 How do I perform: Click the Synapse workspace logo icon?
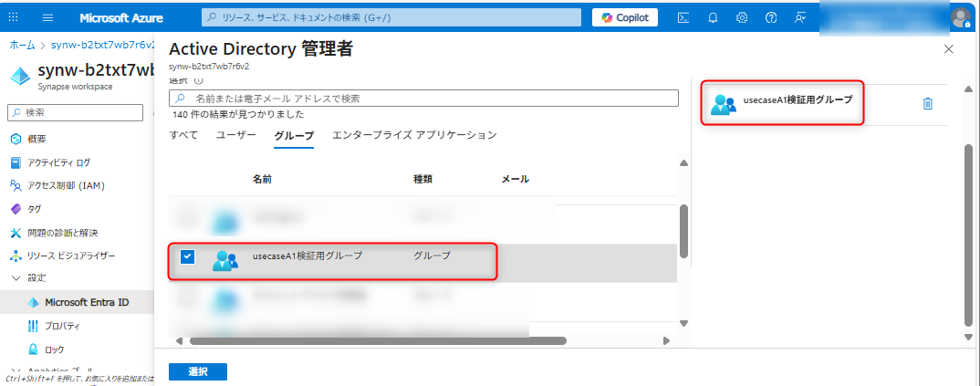pyautogui.click(x=21, y=76)
